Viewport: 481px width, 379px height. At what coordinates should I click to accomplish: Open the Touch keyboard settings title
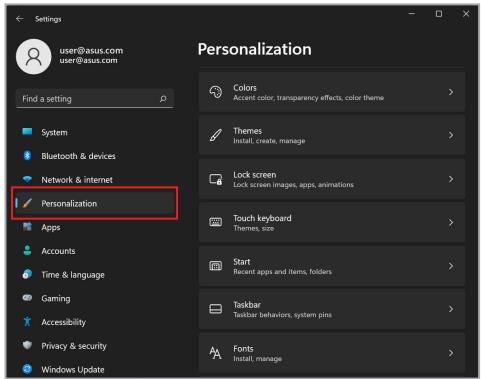tap(262, 218)
